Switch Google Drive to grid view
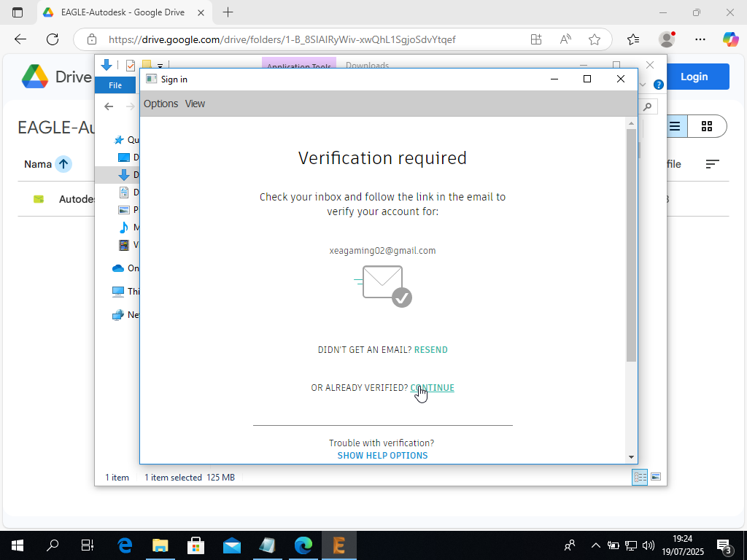The image size is (747, 560). click(707, 125)
